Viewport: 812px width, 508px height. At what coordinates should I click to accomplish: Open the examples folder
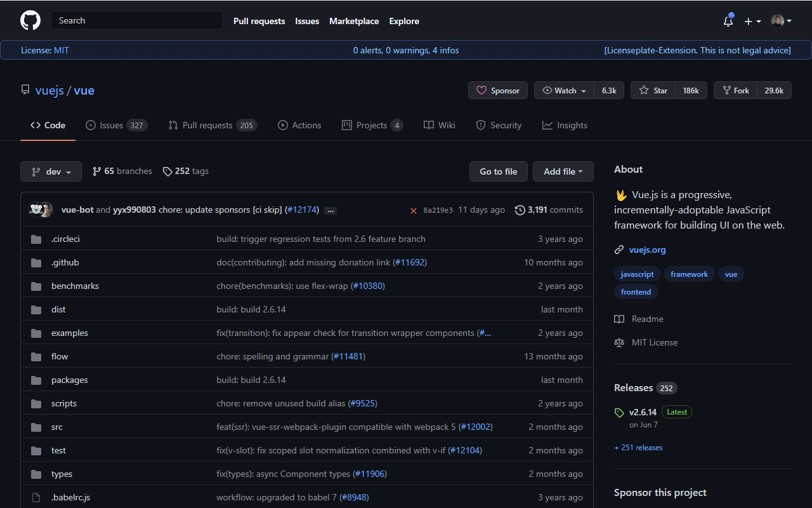pos(70,333)
